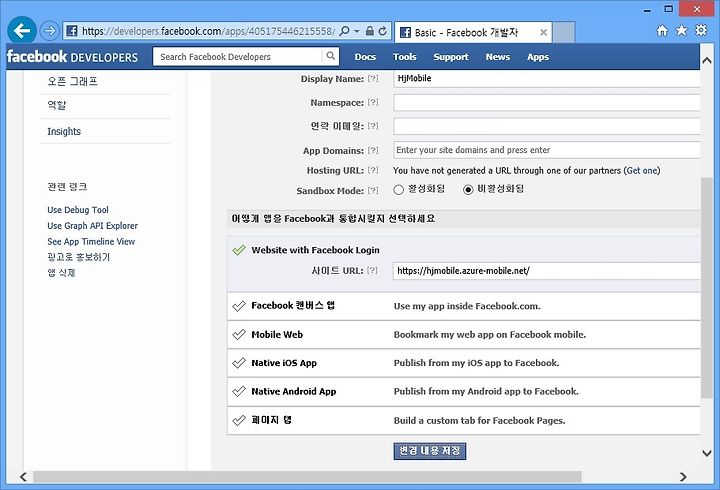Click the Display Name [?] help icon

point(373,79)
